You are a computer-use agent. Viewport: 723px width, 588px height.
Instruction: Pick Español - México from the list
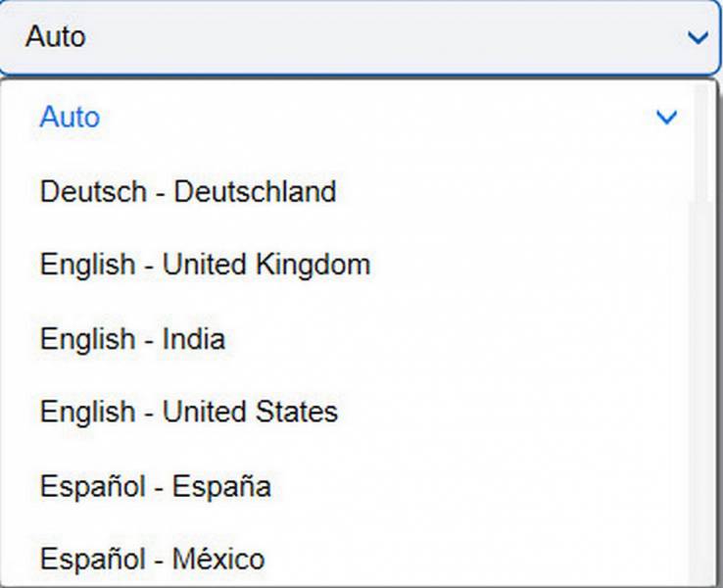coord(152,560)
